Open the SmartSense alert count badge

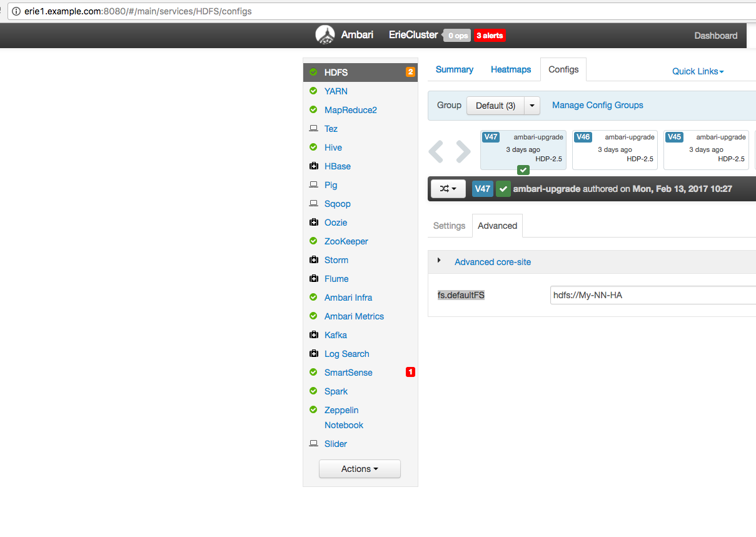point(411,372)
